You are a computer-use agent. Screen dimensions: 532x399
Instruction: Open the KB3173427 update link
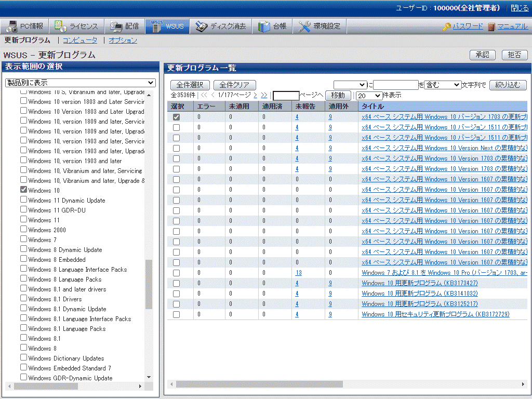pyautogui.click(x=419, y=283)
